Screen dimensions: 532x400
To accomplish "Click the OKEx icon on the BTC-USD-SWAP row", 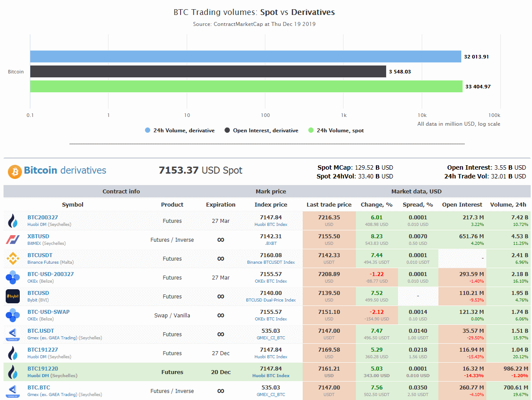I will pyautogui.click(x=13, y=315).
